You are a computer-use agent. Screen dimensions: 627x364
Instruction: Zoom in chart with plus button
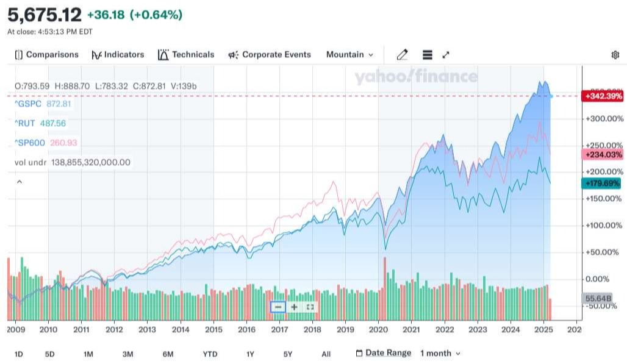[294, 307]
